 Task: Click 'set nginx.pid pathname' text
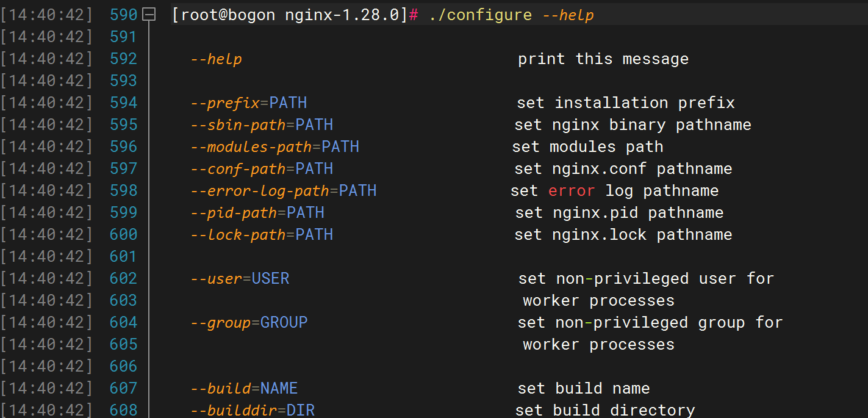coord(620,212)
